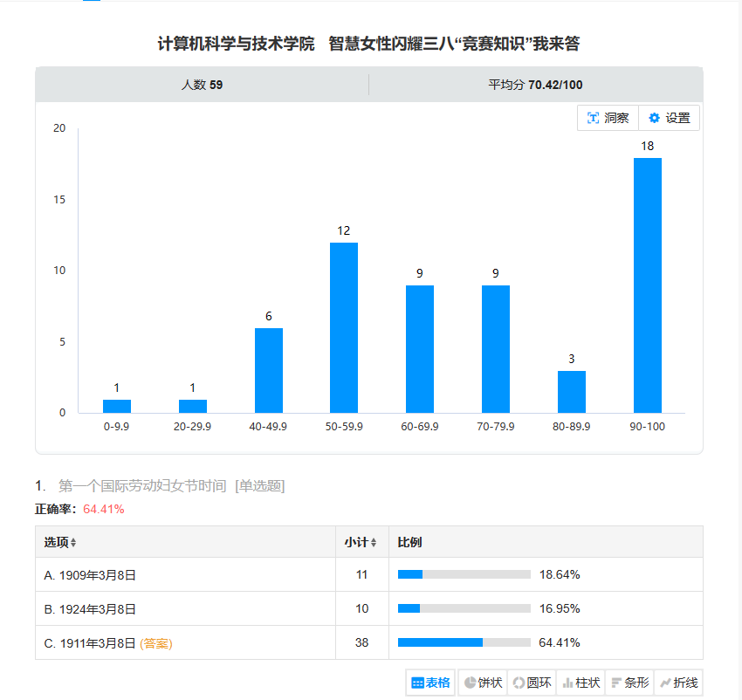Select the 折线 line chart view
Viewport: 742px width, 700px height.
point(678,683)
